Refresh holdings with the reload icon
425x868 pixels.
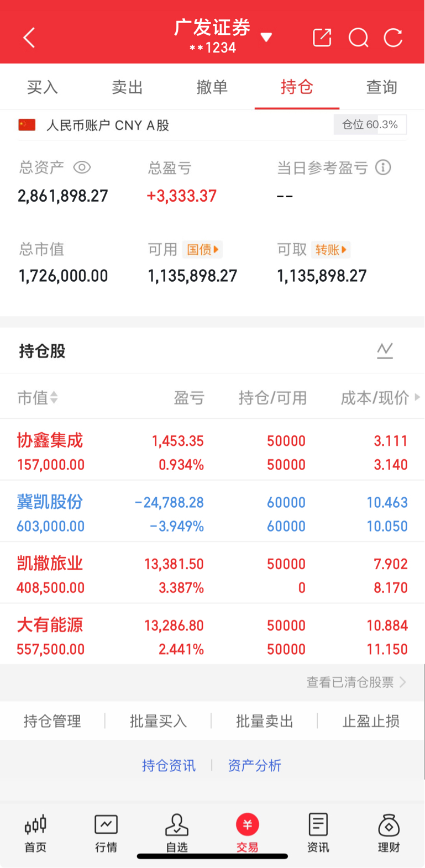pos(393,38)
